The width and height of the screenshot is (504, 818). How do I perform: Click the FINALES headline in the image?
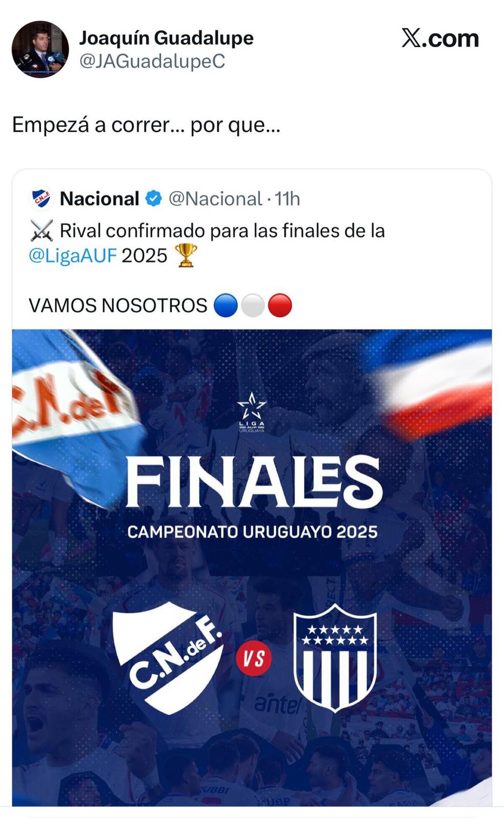point(253,481)
